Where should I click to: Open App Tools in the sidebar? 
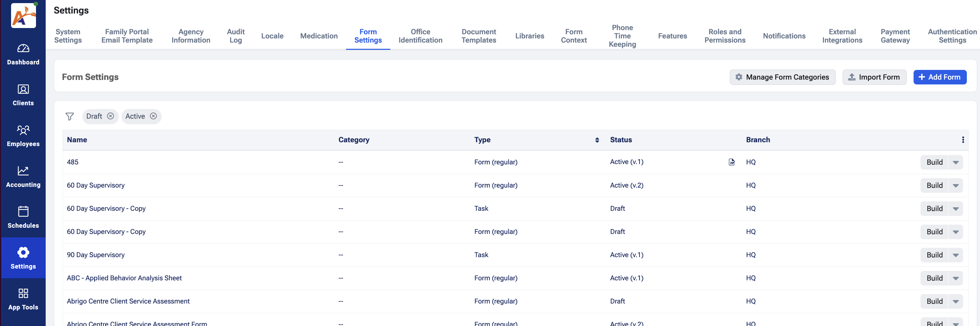coord(23,299)
